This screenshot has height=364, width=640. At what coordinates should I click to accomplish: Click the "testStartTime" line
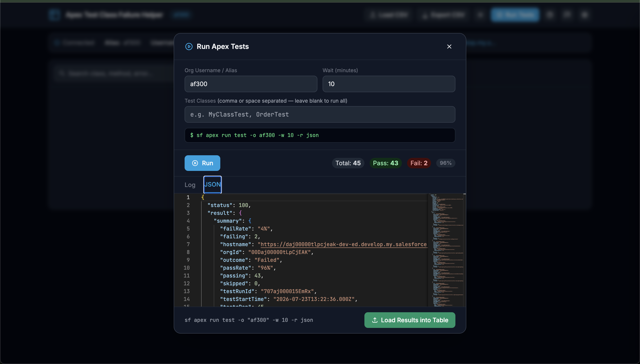(289, 299)
